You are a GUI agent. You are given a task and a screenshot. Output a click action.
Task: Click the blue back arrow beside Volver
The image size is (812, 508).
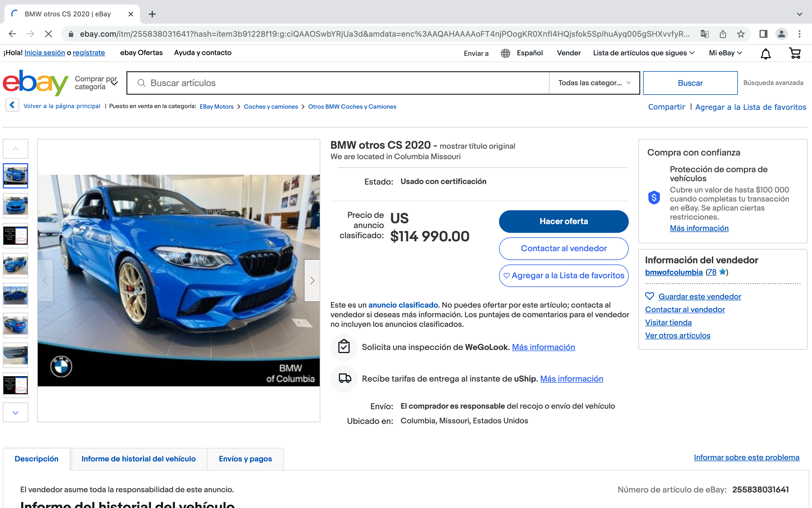(x=12, y=105)
